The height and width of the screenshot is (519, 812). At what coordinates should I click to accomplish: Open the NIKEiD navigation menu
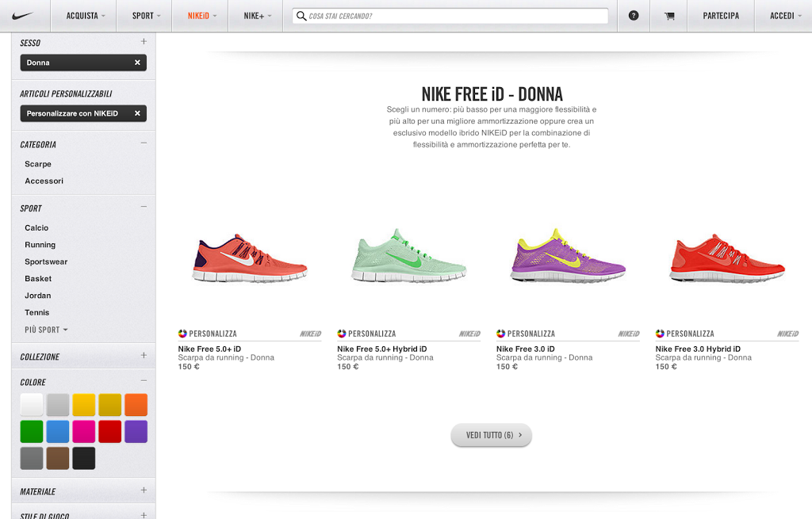click(202, 16)
